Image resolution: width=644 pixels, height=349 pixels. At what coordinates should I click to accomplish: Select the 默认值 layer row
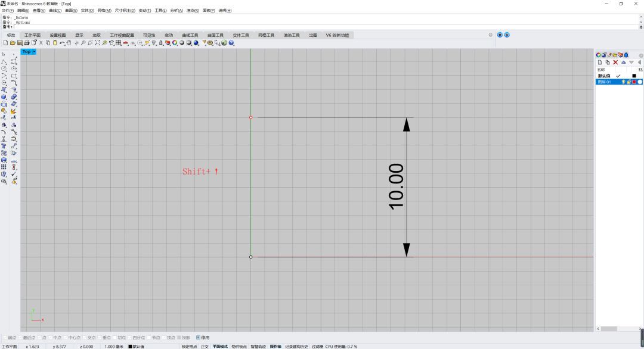tap(619, 76)
